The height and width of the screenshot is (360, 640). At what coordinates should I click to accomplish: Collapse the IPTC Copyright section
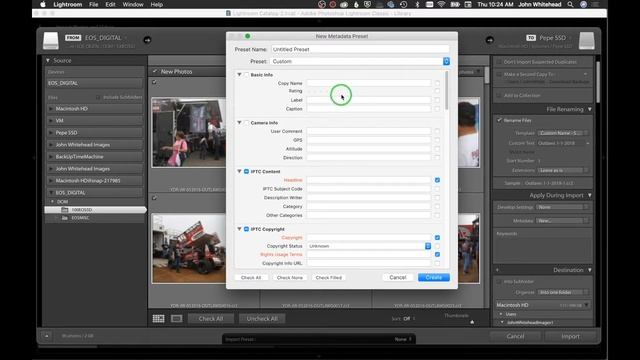point(239,229)
